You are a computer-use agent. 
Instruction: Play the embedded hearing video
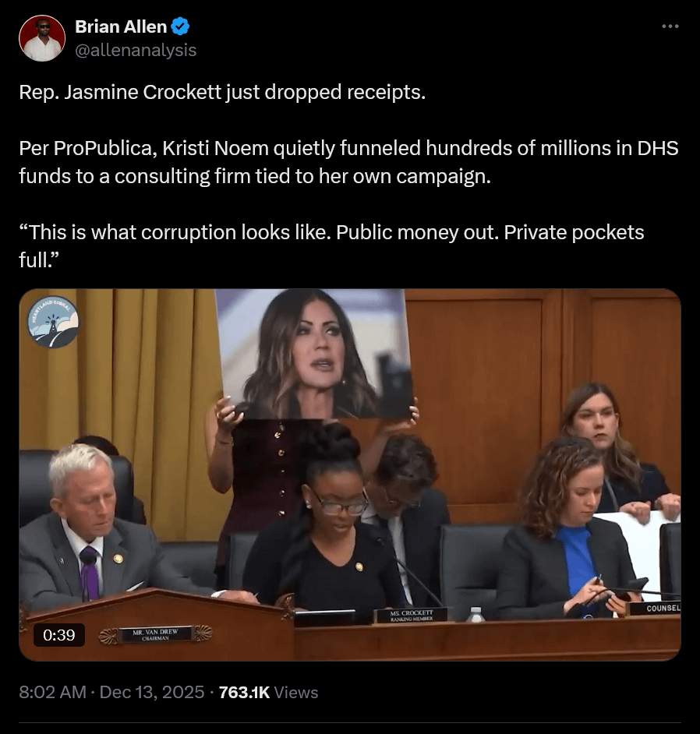[x=350, y=475]
